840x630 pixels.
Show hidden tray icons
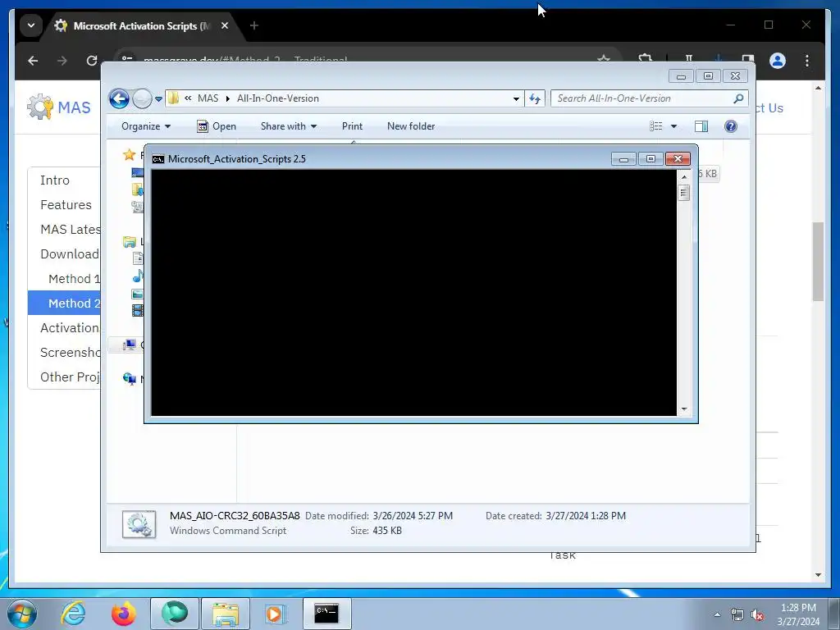(x=717, y=614)
